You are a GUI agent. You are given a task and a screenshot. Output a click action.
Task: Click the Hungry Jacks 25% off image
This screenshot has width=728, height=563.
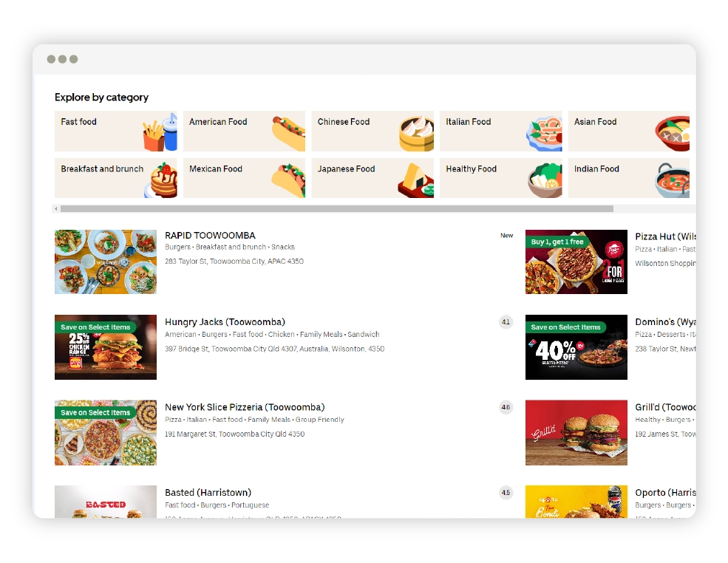[106, 347]
